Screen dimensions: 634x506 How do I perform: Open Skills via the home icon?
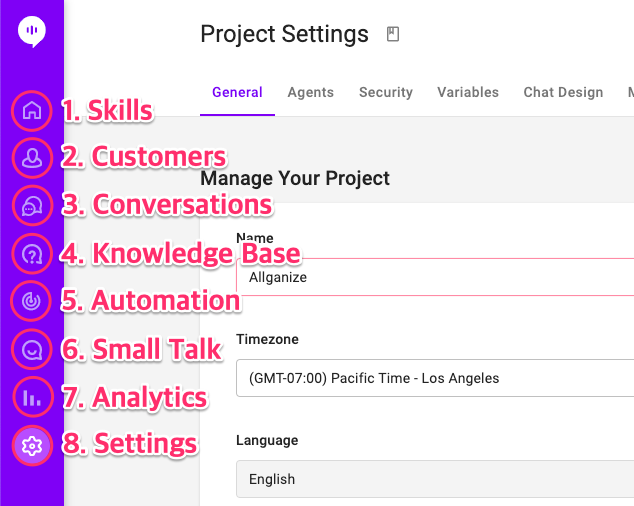32,110
